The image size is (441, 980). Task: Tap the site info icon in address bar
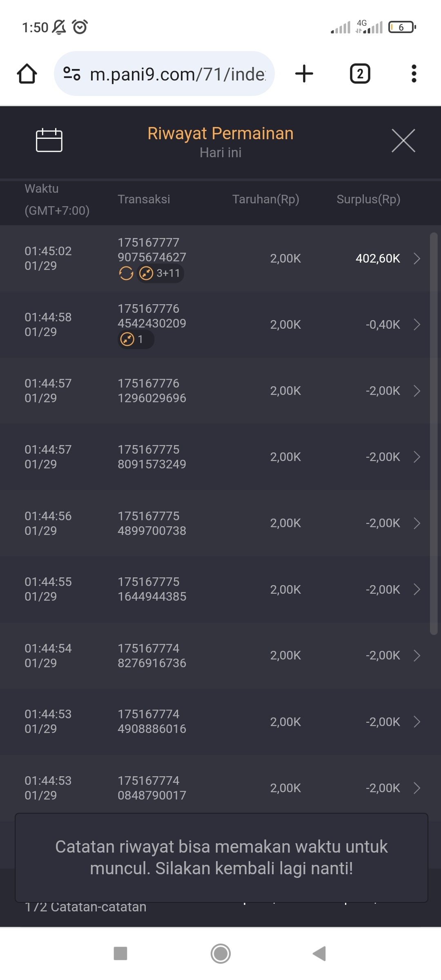tap(72, 74)
